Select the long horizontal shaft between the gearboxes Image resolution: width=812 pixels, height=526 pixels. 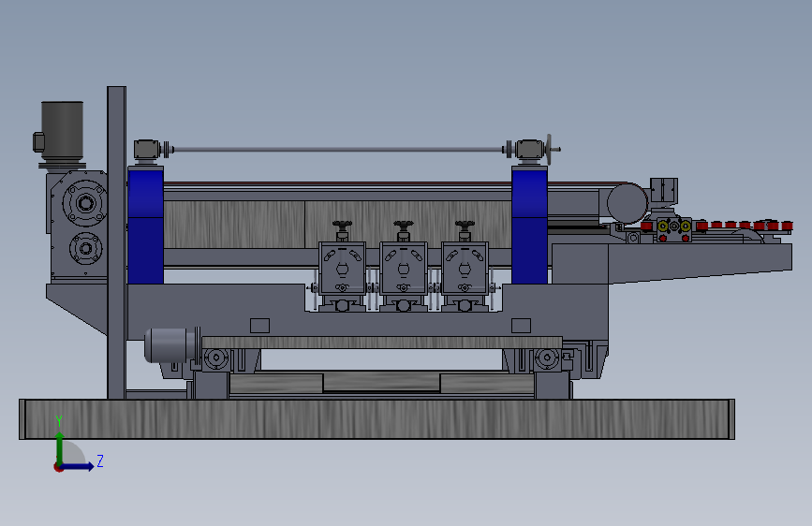(x=338, y=150)
